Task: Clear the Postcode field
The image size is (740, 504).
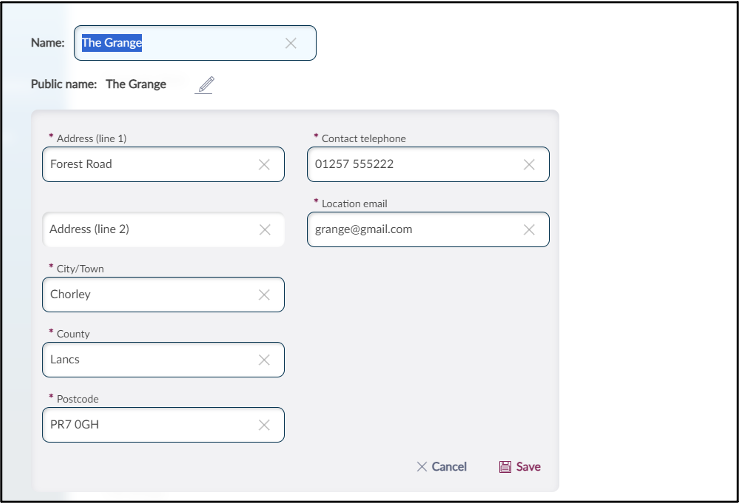Action: click(x=264, y=425)
